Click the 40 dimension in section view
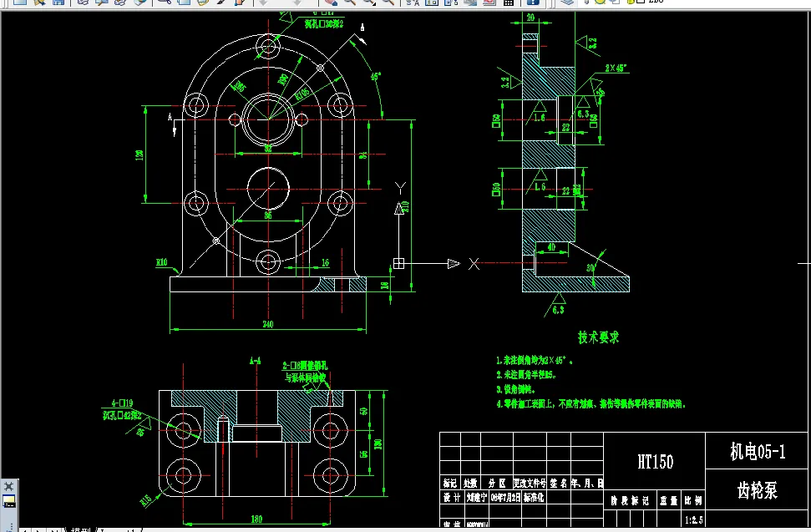 pyautogui.click(x=551, y=247)
